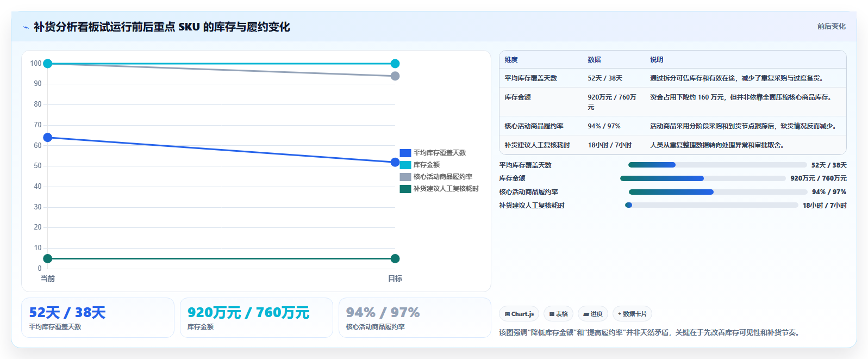The height and width of the screenshot is (359, 868).
Task: Toggle the 平均库存覆盖天数 legend swatch
Action: (x=405, y=153)
